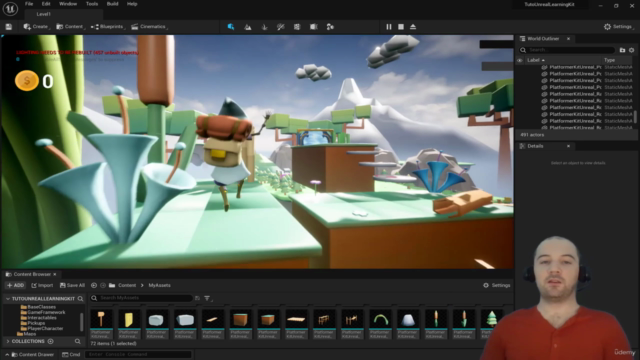Switch to Landscape mode icon
The height and width of the screenshot is (360, 640).
[248, 27]
